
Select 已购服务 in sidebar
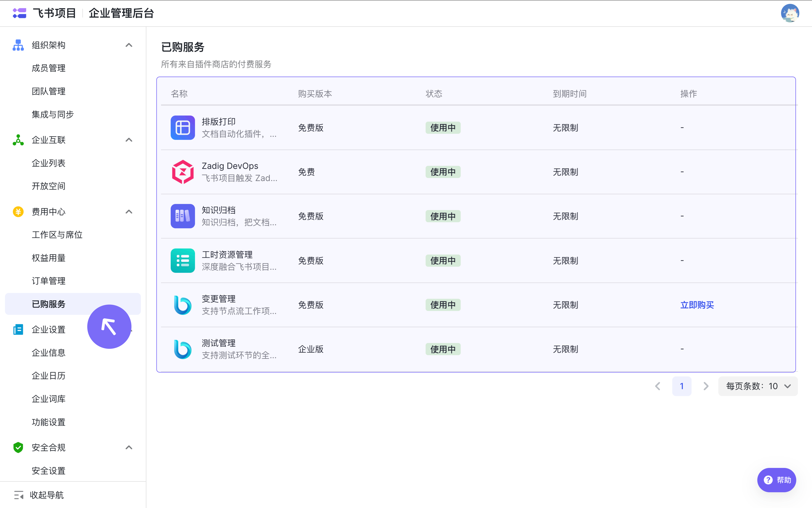(x=73, y=304)
